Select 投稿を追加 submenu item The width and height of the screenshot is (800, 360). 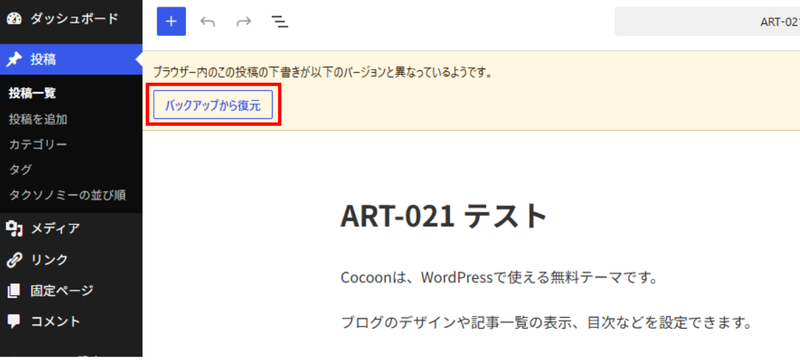(x=38, y=119)
